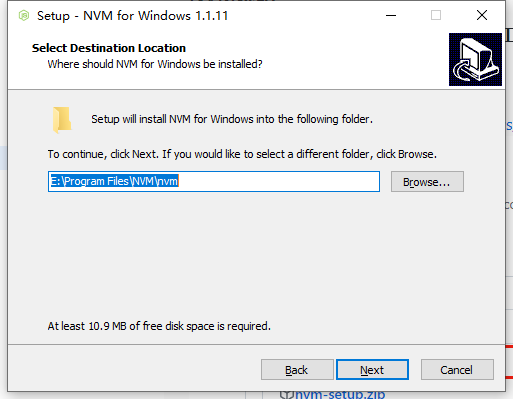This screenshot has width=513, height=399.
Task: Click into the destination folder path field
Action: tap(214, 182)
